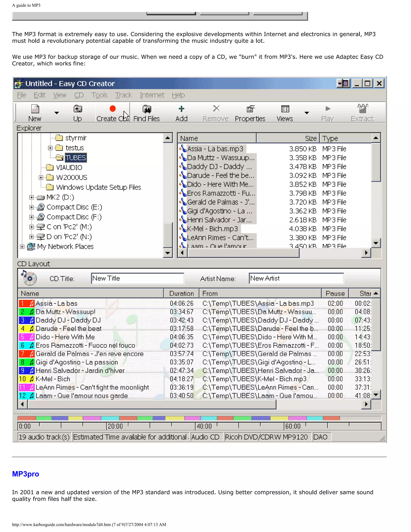The width and height of the screenshot is (411, 532).
Task: Expand D on 'Pc2' (N:) node
Action: [32, 237]
